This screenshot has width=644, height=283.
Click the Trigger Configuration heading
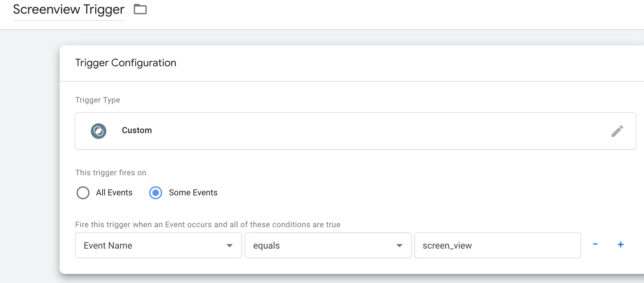pos(126,63)
